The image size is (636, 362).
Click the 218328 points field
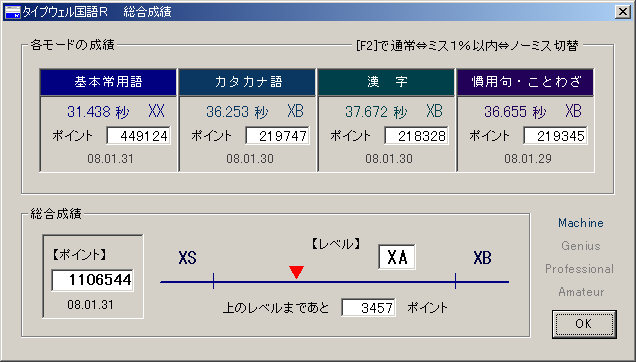click(417, 136)
